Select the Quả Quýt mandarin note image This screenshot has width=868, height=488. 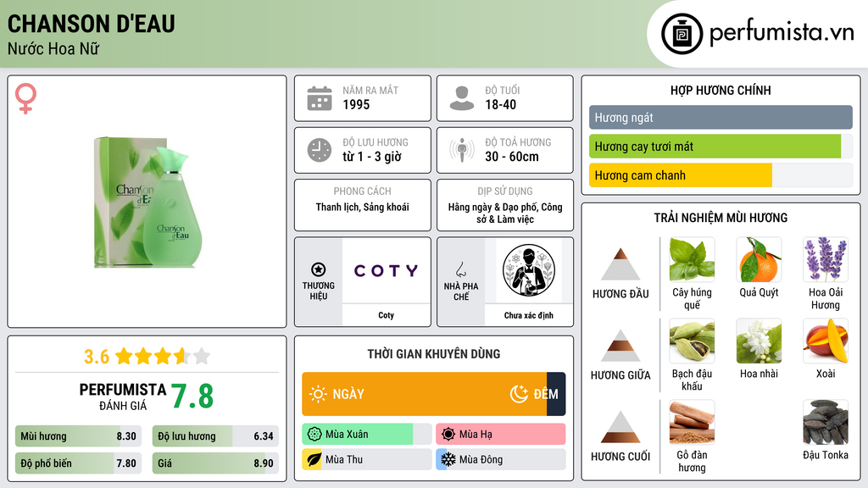click(759, 259)
